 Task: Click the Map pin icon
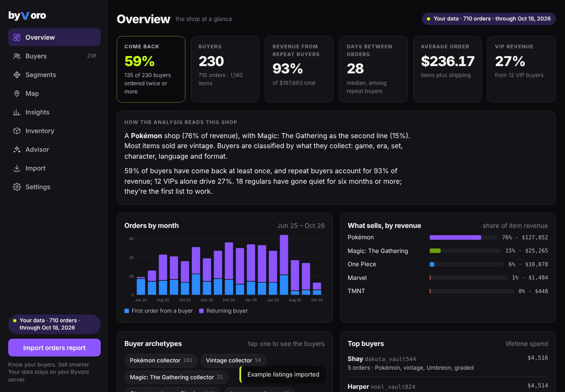[17, 93]
